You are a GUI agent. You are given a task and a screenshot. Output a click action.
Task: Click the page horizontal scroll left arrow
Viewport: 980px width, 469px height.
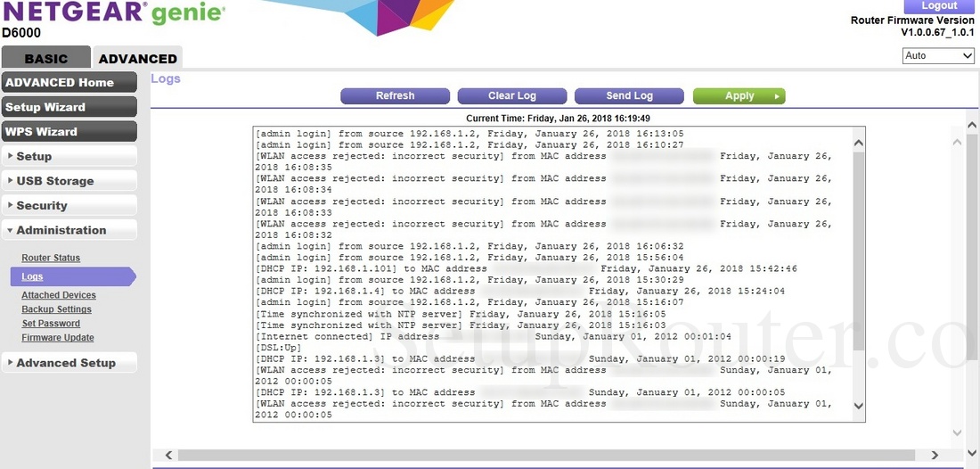tap(168, 455)
